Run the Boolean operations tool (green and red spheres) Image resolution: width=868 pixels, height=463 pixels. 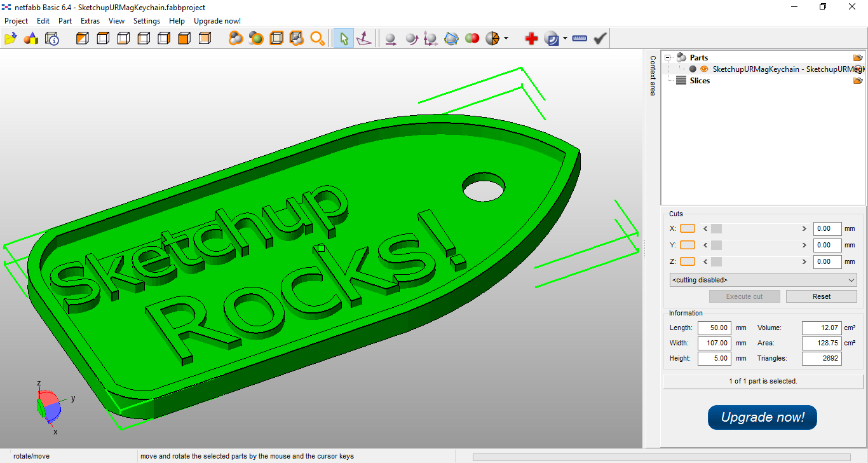[x=471, y=39]
